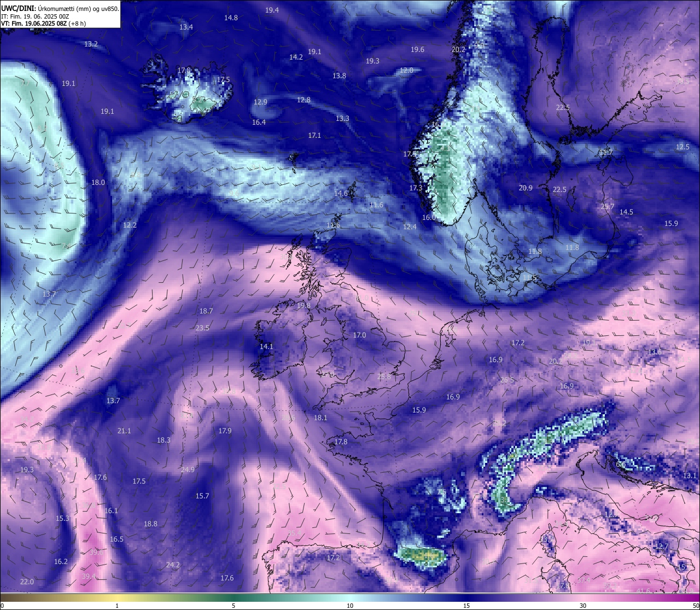Viewport: 700px width, 610px height.
Task: Click the 12.0 value in Norwegian Sea
Action: (406, 71)
